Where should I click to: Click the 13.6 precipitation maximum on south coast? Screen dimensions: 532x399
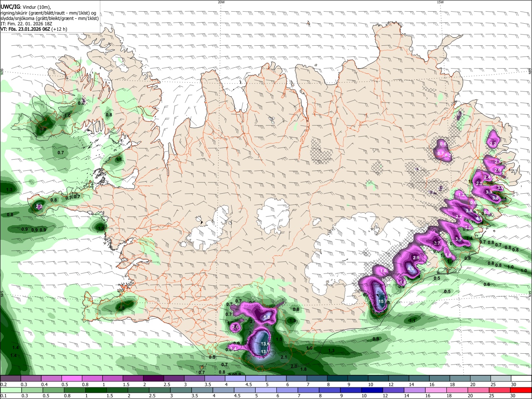pos(265,344)
